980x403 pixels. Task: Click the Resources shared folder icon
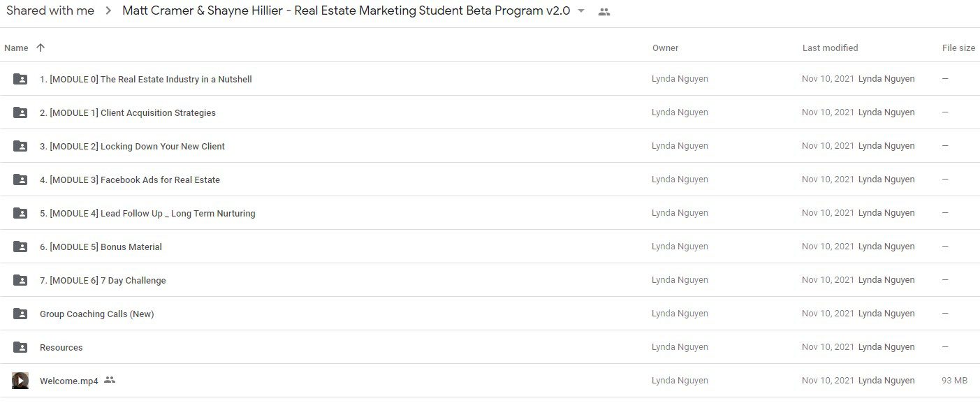tap(20, 347)
